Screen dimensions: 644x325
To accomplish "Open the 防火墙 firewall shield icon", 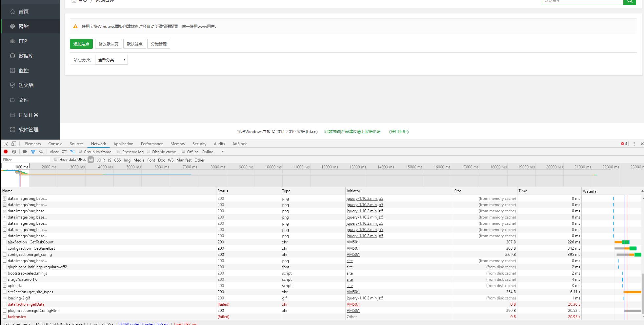I will pyautogui.click(x=12, y=85).
